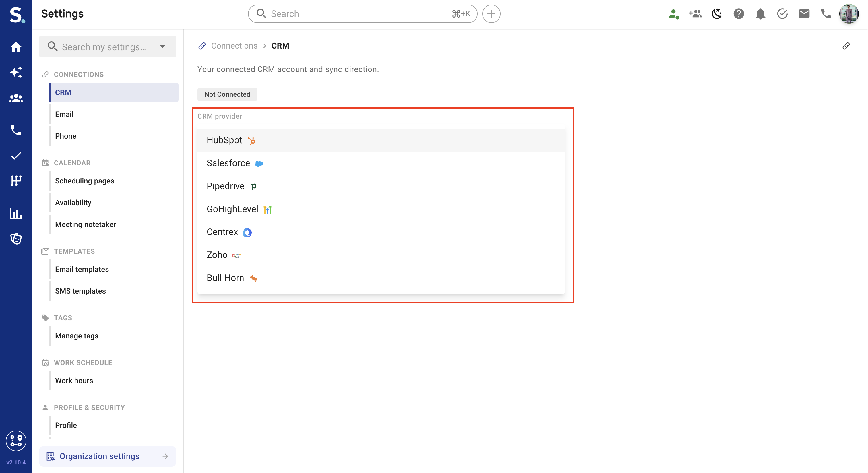Image resolution: width=868 pixels, height=473 pixels.
Task: Click the Search my settings field
Action: click(x=107, y=46)
